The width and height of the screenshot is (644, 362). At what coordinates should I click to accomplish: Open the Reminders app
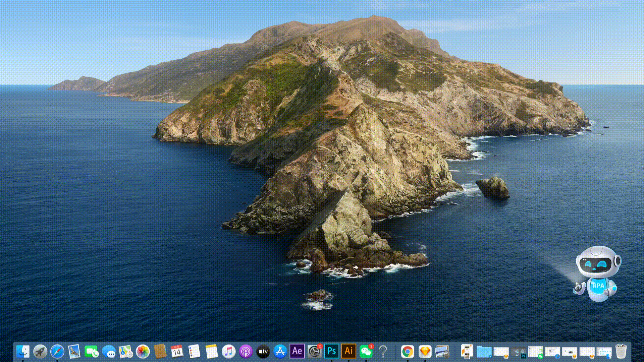194,351
